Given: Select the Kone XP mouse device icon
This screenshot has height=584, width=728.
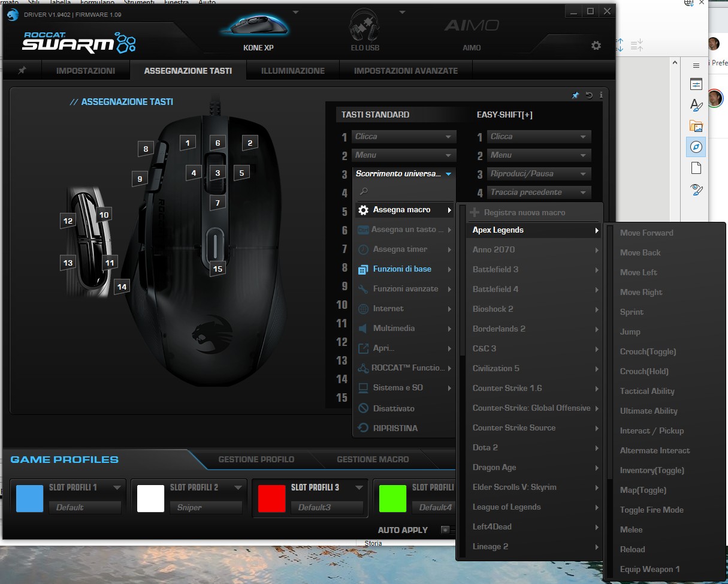Looking at the screenshot, I should tap(255, 26).
